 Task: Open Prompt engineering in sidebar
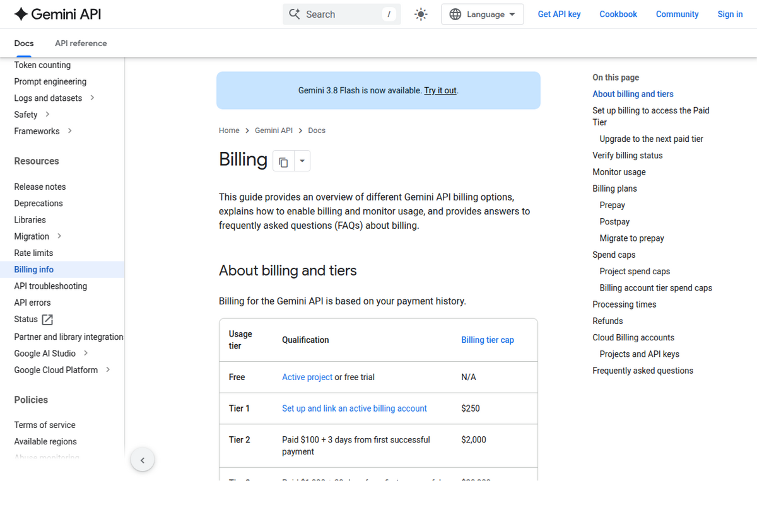pos(50,81)
